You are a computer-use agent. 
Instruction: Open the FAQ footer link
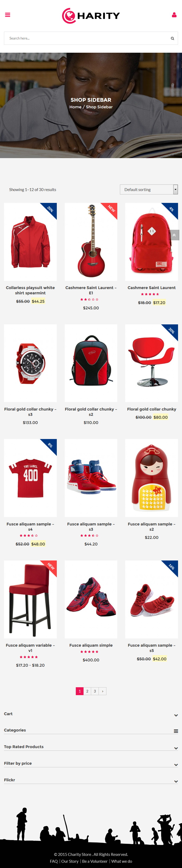coord(54,861)
